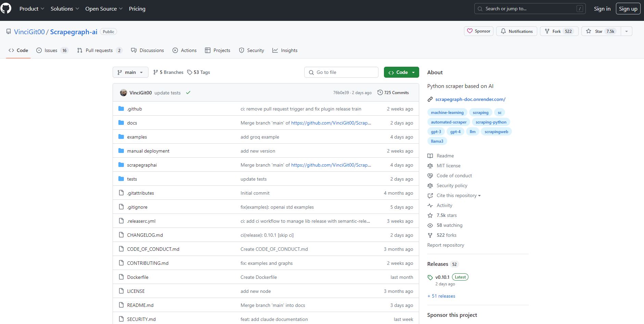Screen dimensions: 644x324
Task: Open the star lists dropdown arrow
Action: click(626, 31)
